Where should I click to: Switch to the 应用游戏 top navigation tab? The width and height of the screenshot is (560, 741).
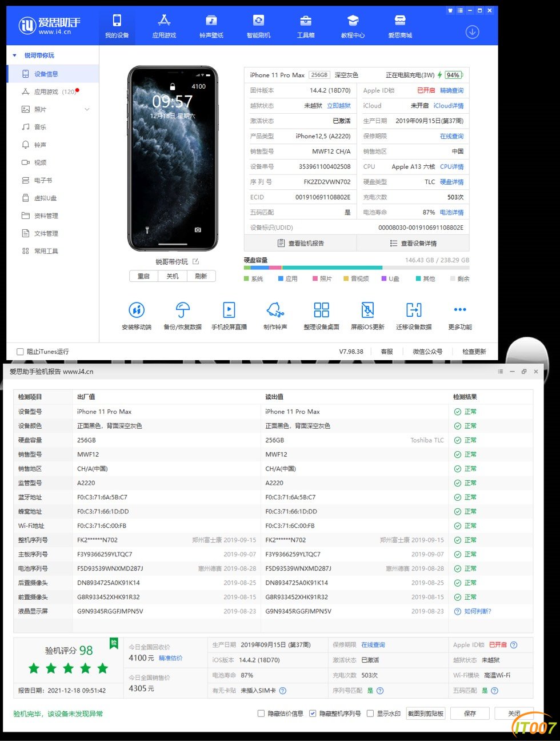click(x=164, y=26)
